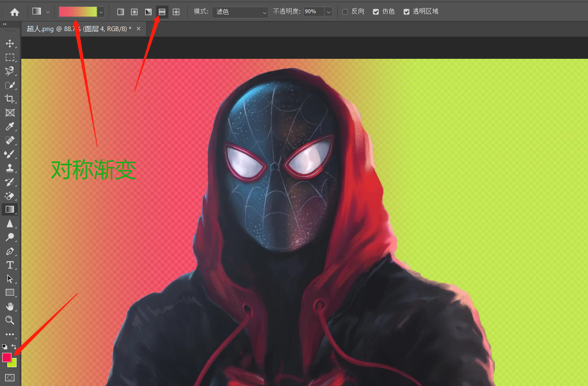Screen dimensions: 588x386
Task: Select the Frame tool
Action: (x=10, y=112)
